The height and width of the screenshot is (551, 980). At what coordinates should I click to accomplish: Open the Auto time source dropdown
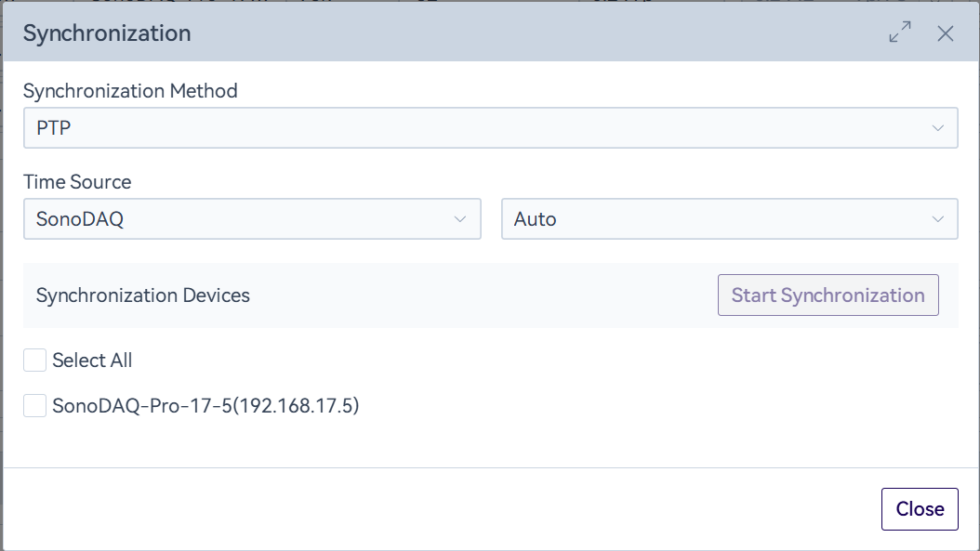(729, 219)
